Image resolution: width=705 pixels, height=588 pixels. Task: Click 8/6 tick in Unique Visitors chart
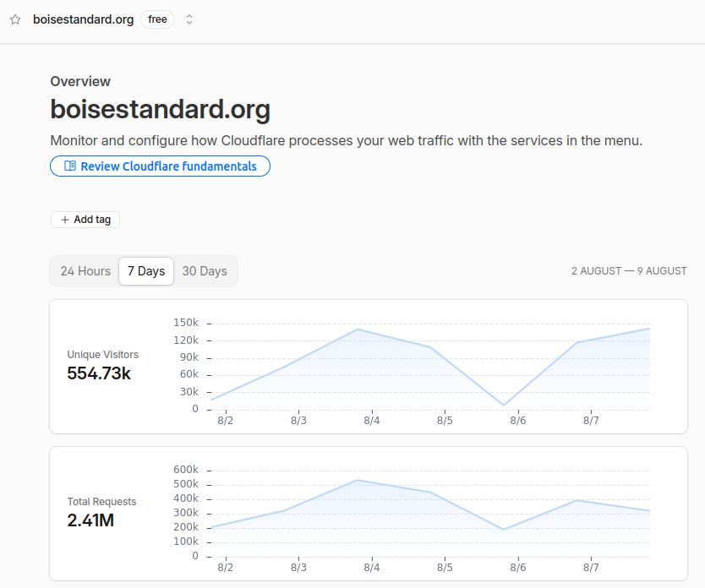(x=518, y=421)
